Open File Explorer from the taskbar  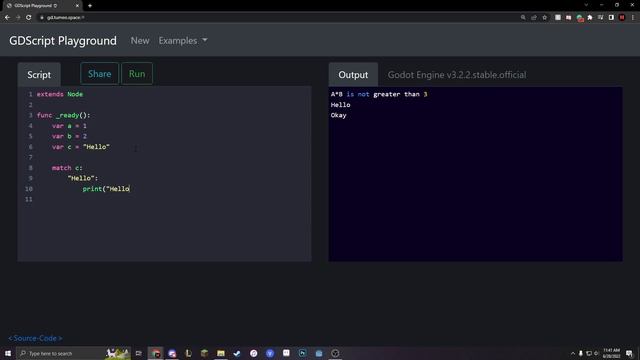[x=221, y=353]
